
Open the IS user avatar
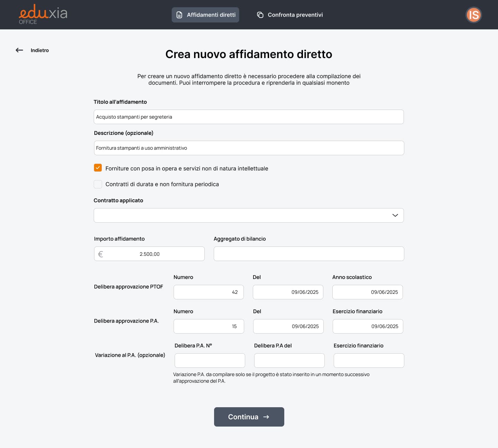pos(473,15)
